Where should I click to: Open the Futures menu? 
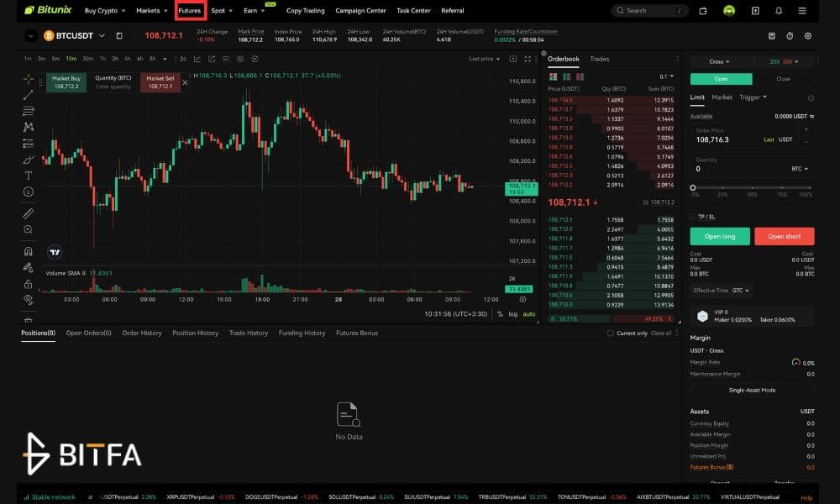190,11
